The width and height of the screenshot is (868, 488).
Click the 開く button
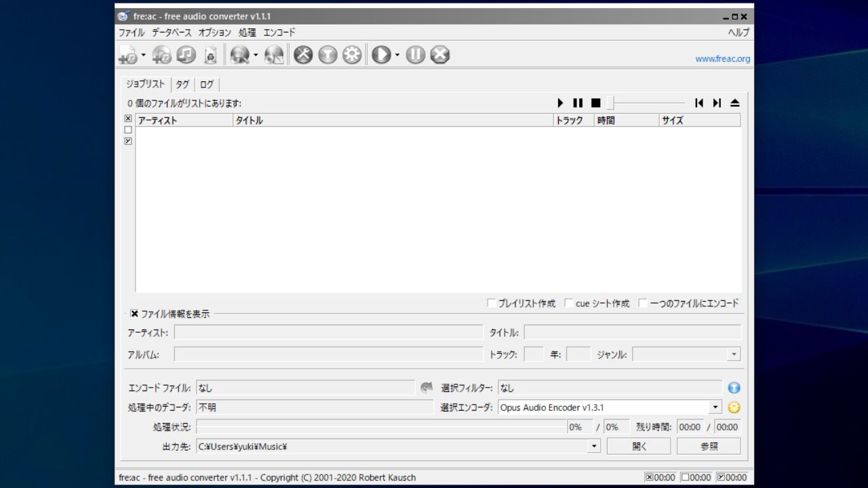tap(639, 446)
